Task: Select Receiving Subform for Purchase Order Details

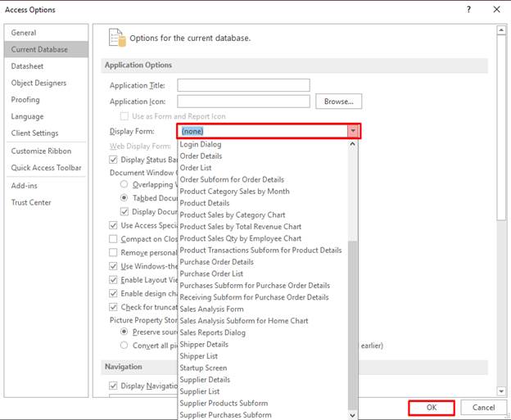Action: tap(263, 297)
